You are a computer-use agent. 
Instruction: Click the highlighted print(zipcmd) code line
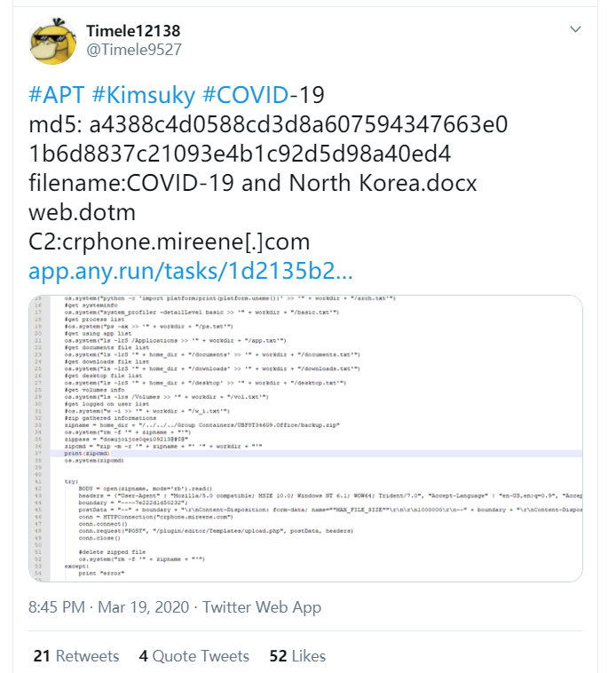[86, 454]
